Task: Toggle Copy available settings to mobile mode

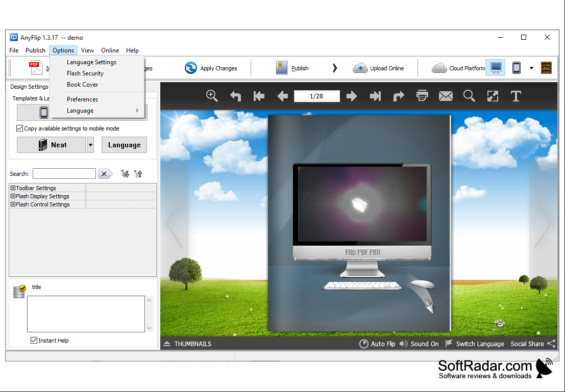Action: [x=20, y=128]
